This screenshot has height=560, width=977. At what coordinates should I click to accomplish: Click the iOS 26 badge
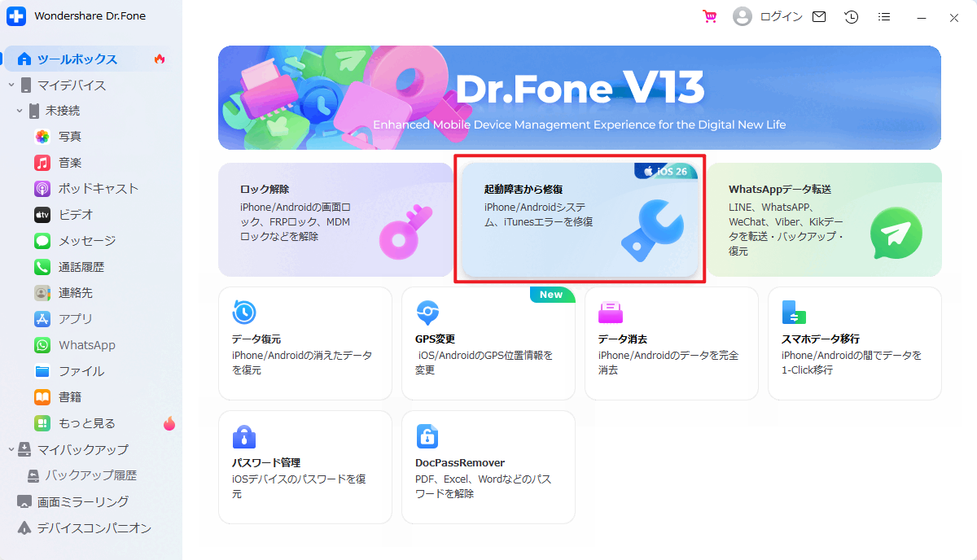click(665, 171)
